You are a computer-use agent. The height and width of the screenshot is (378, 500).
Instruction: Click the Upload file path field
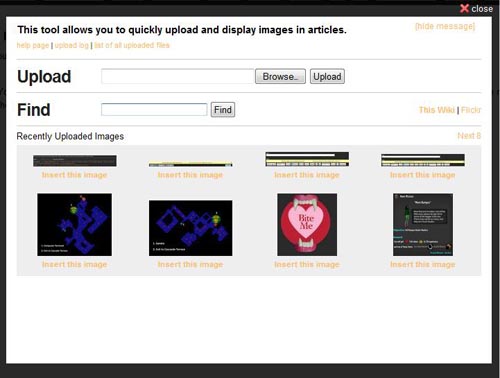tap(178, 76)
